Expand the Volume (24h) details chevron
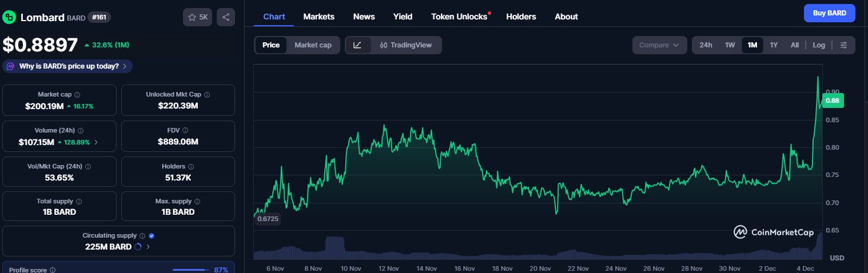 coord(96,142)
